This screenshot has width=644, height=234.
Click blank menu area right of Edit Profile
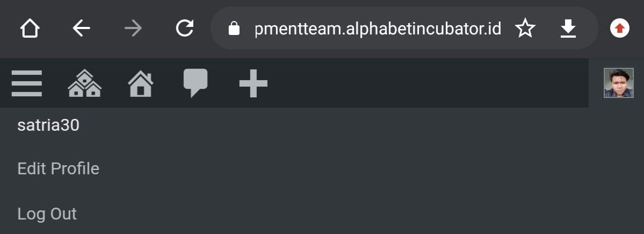[349, 168]
